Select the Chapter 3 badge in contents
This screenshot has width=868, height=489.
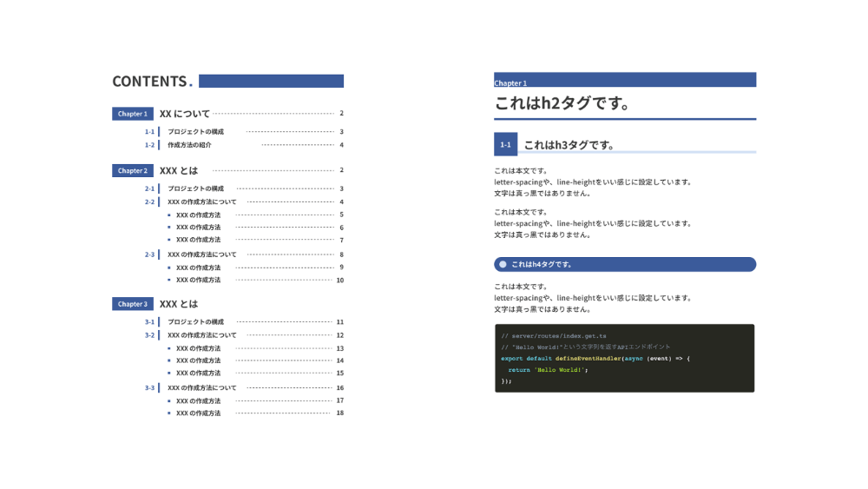[x=132, y=304]
